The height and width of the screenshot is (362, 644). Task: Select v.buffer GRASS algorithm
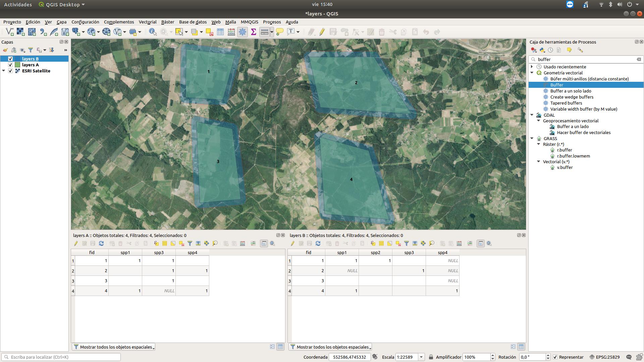pyautogui.click(x=565, y=167)
